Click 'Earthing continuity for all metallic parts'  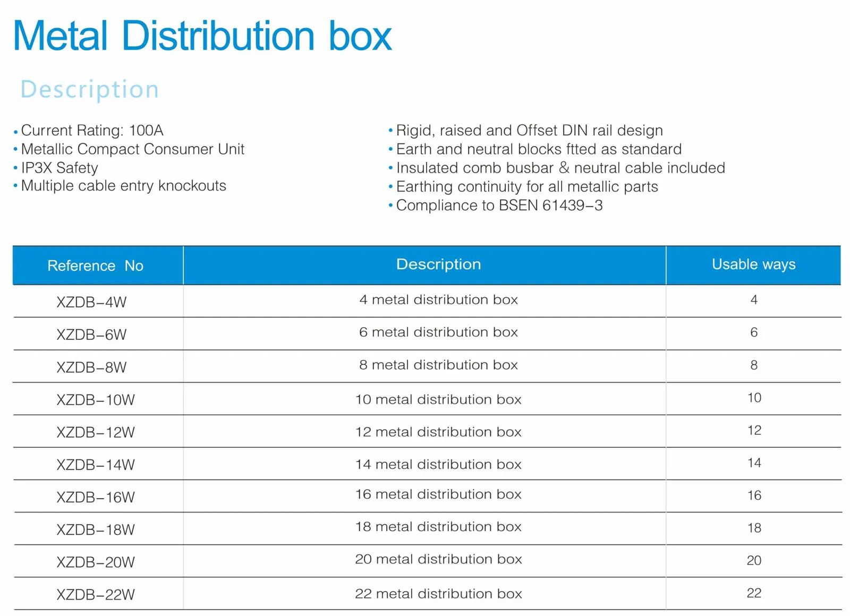[527, 187]
